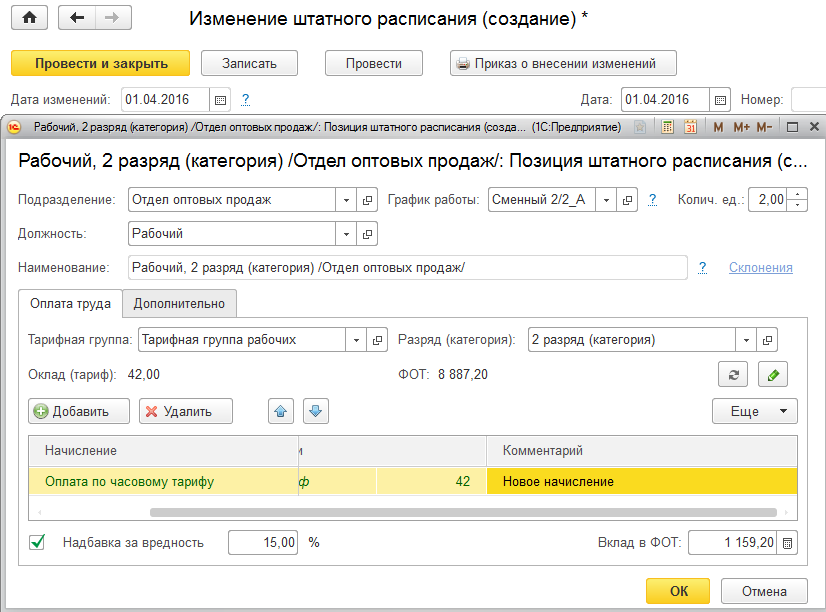Click the horizontal scrollbar of the accruals table
This screenshot has height=612, width=826.
(400, 512)
